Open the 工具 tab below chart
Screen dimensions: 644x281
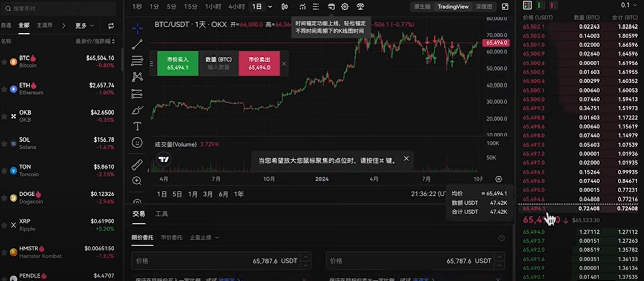click(x=162, y=214)
